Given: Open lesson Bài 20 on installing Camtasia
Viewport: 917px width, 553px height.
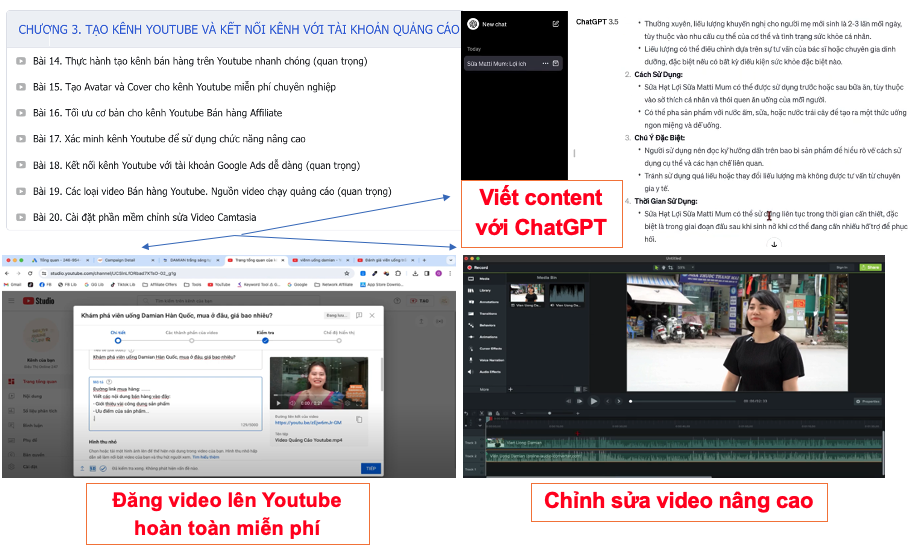Looking at the screenshot, I should 144,217.
